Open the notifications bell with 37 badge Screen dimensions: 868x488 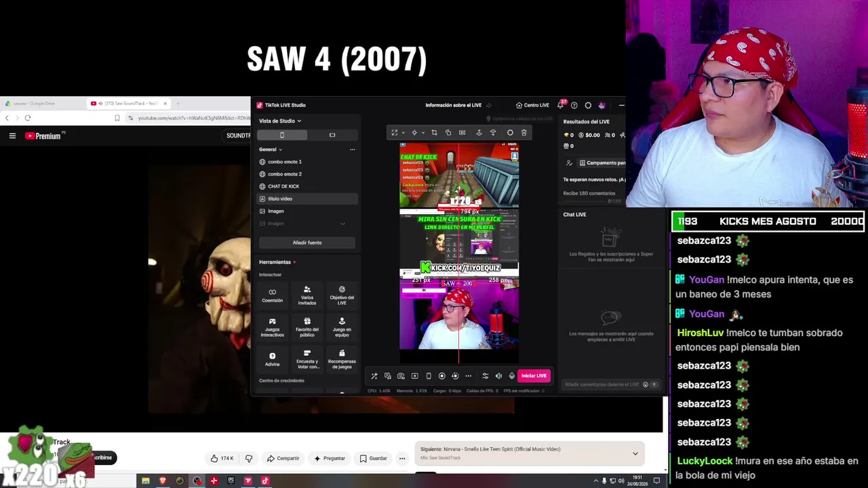coord(561,105)
